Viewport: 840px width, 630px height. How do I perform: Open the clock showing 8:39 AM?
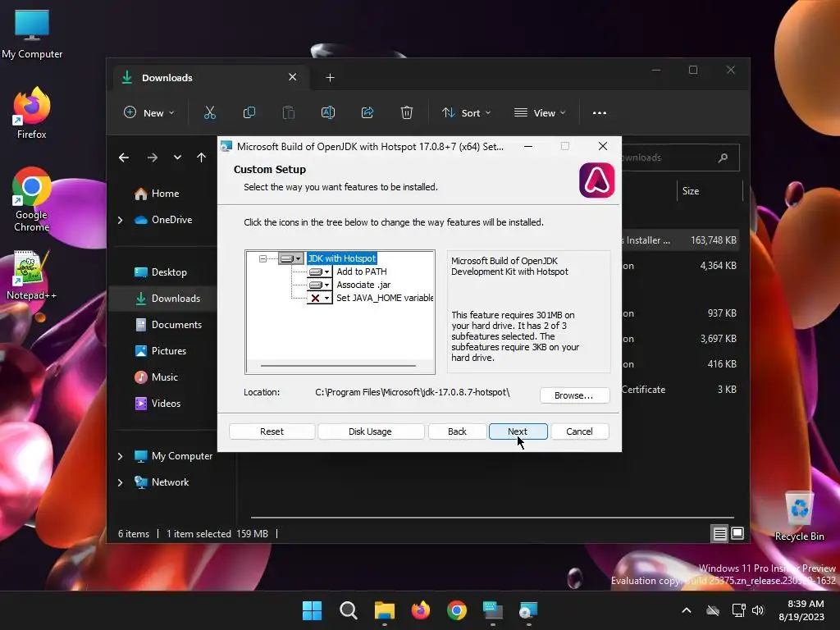[x=801, y=610]
